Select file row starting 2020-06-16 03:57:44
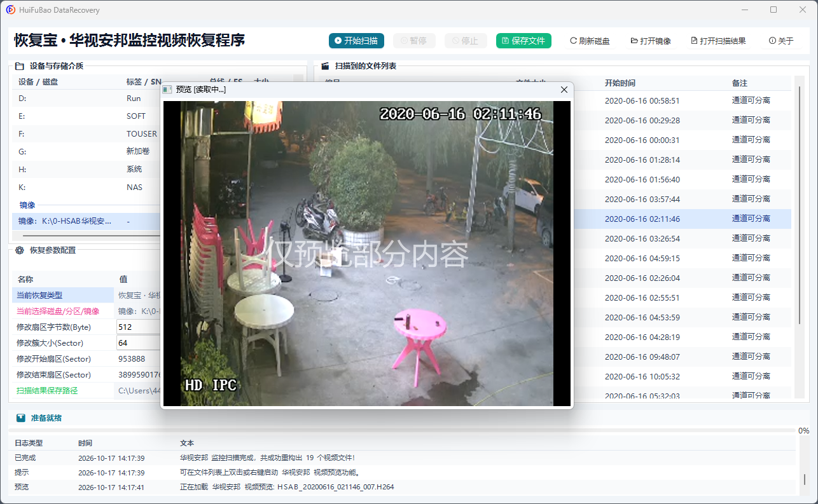The image size is (818, 504). click(x=682, y=199)
